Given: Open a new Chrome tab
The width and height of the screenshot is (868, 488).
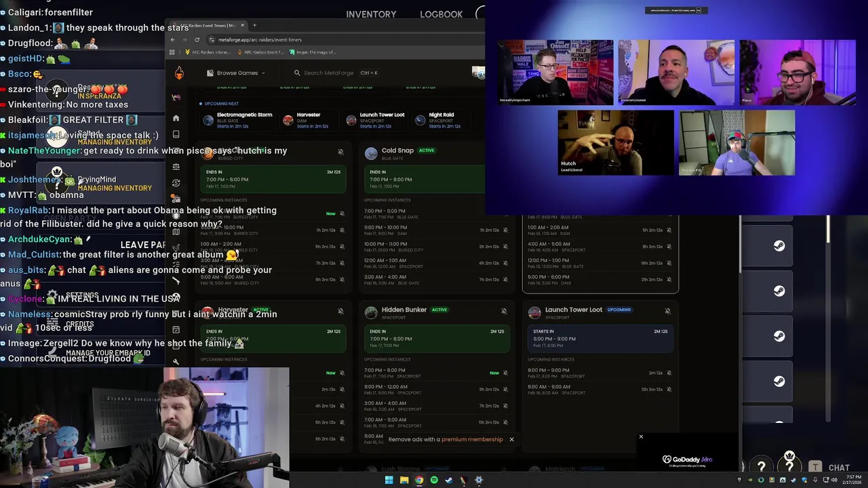Looking at the screenshot, I should click(x=254, y=25).
